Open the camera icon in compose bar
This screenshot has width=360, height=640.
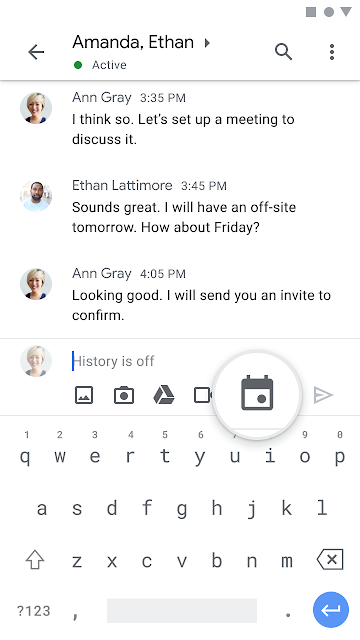[x=124, y=395]
